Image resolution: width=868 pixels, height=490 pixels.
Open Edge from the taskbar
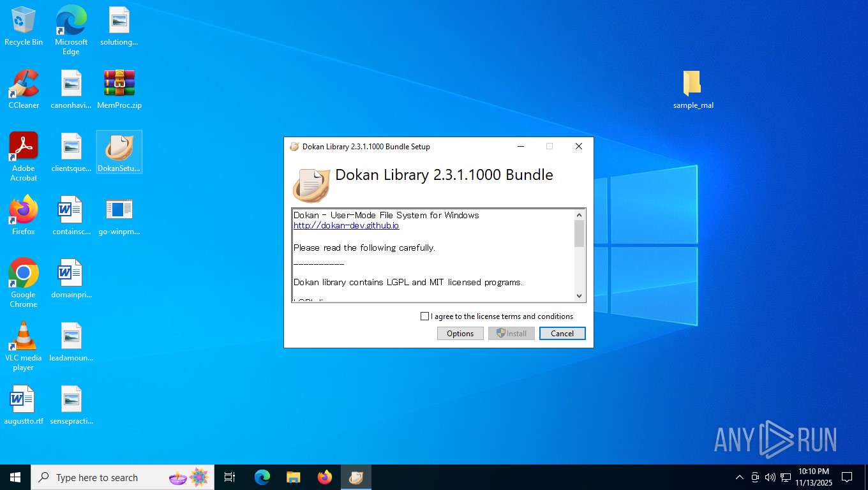point(262,477)
